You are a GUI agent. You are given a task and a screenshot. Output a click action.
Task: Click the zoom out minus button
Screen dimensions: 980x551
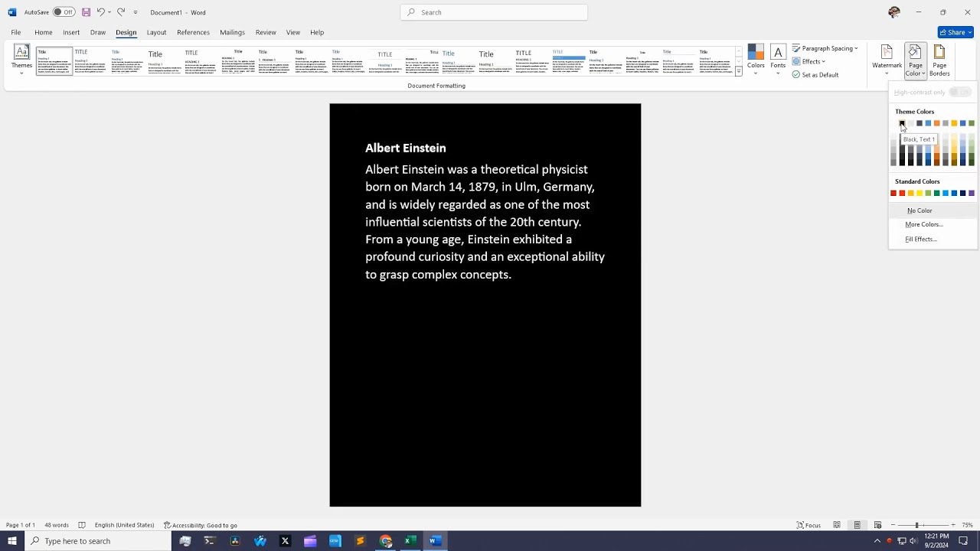tap(893, 525)
